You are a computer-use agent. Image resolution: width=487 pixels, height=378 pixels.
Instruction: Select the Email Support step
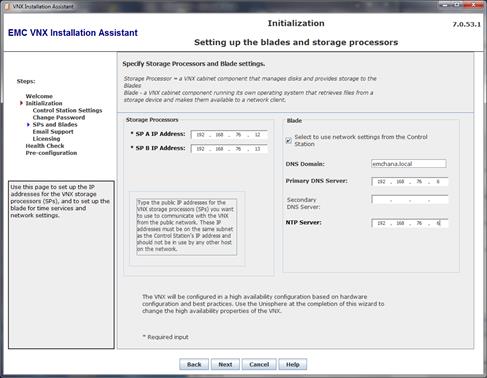click(x=53, y=131)
